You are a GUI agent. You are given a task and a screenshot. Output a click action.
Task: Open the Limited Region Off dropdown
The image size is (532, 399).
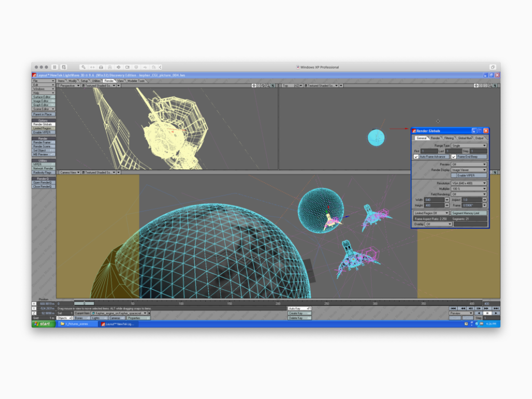pos(431,213)
